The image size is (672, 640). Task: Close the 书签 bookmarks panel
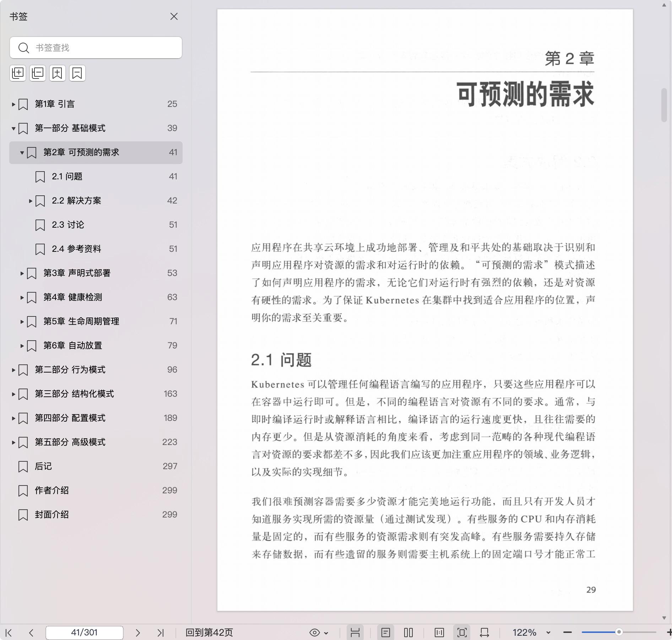click(174, 17)
